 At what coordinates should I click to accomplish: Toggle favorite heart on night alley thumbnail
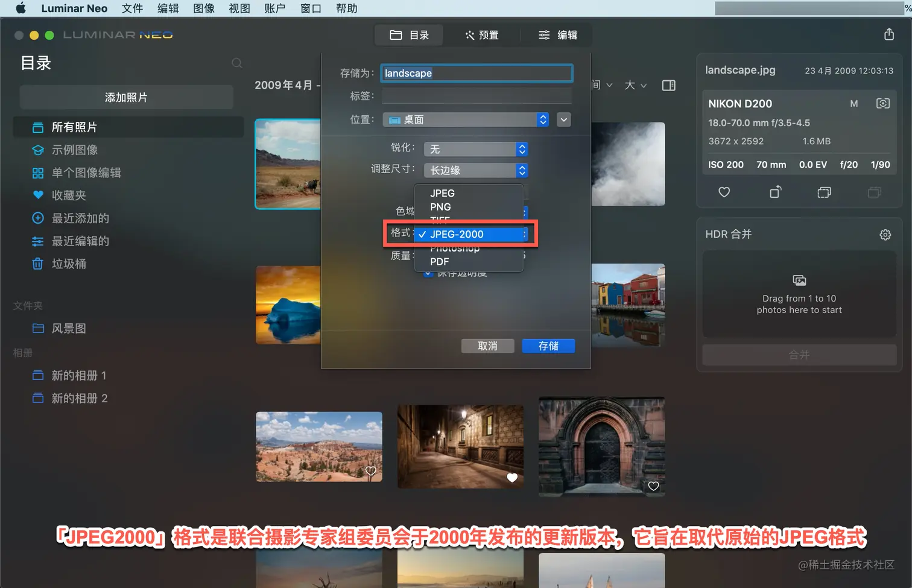[x=512, y=478]
